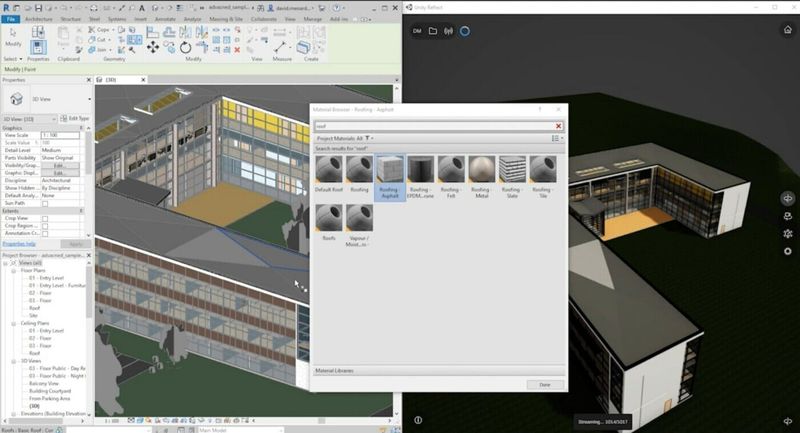Collapse the Views (all) root node
This screenshot has height=433, width=800.
[6, 263]
